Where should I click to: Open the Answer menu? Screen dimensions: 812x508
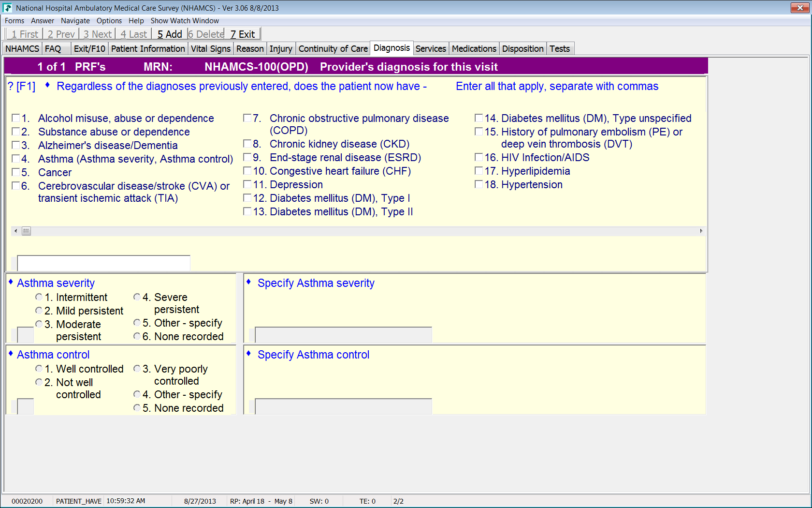point(43,21)
